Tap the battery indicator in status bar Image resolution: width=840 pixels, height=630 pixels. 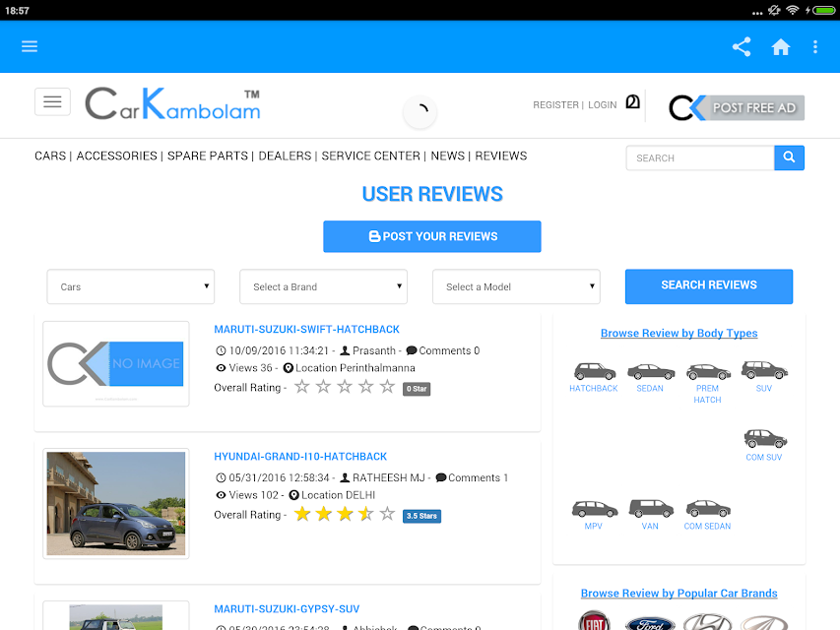(823, 10)
